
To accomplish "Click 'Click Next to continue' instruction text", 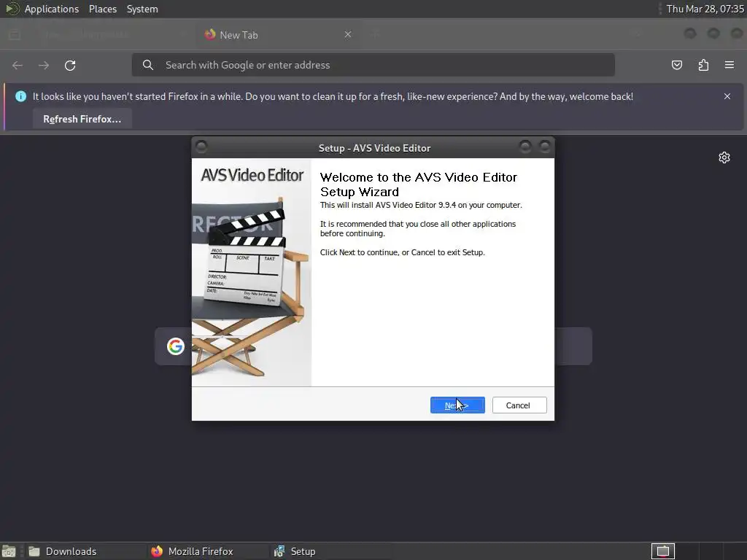I will (x=403, y=252).
